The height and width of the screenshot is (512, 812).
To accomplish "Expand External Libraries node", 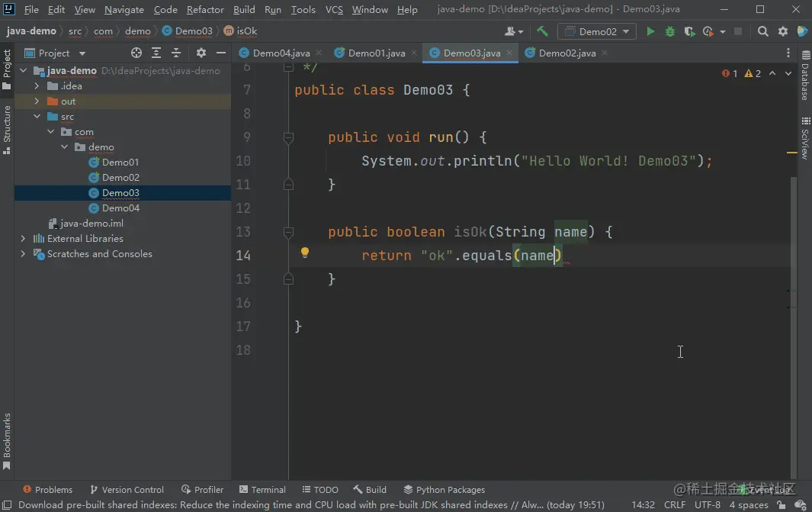I will tap(24, 238).
